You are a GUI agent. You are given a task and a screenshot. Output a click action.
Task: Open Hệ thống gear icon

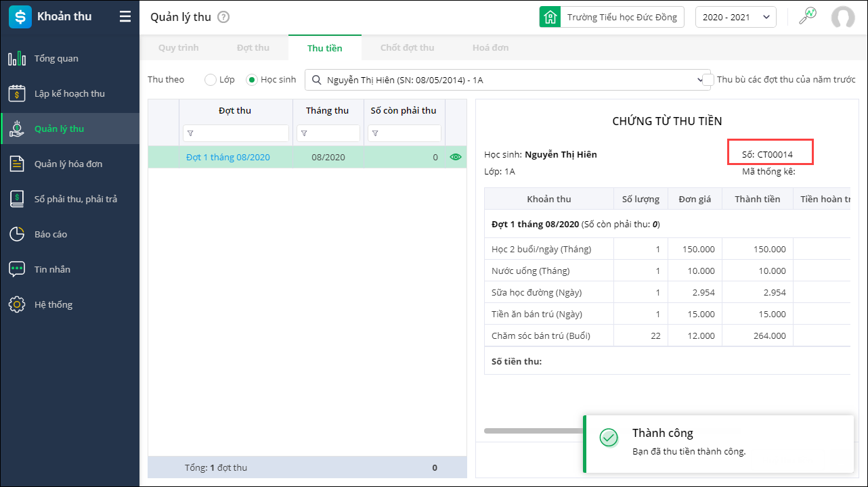(x=17, y=305)
